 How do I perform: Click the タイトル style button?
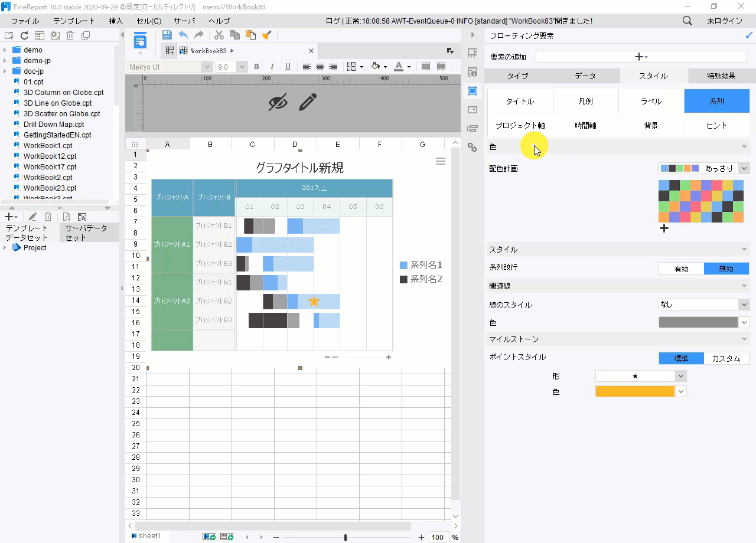pyautogui.click(x=520, y=101)
